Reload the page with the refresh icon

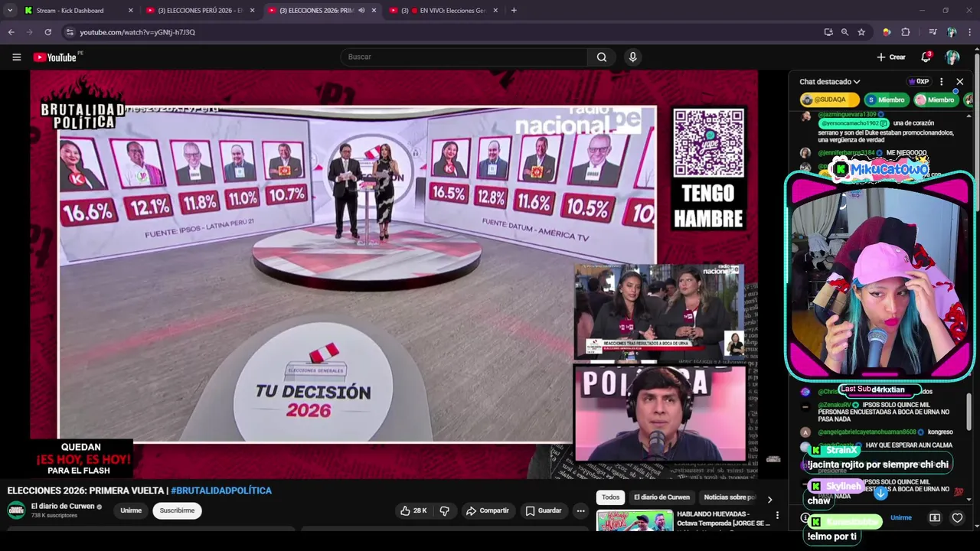(x=47, y=32)
